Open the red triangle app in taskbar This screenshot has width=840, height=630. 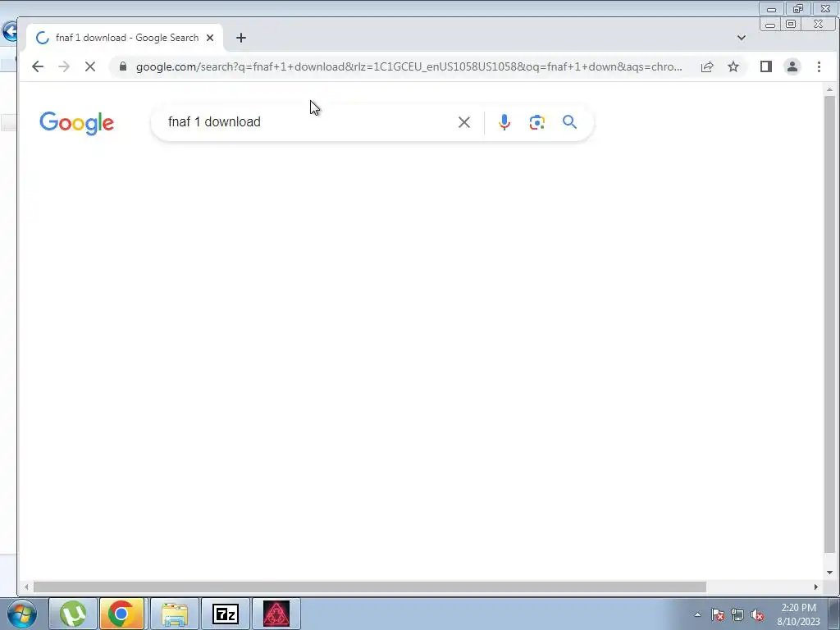tap(276, 614)
